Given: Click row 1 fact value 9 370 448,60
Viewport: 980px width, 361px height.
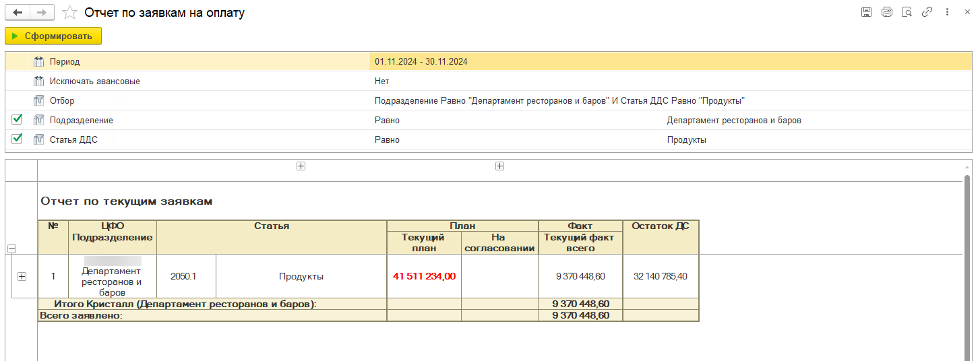Looking at the screenshot, I should [x=580, y=276].
